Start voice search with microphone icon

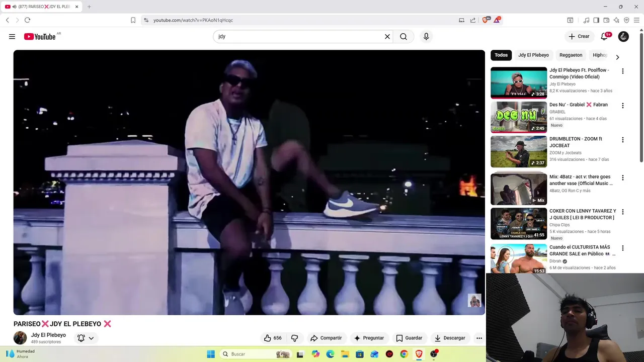point(426,37)
